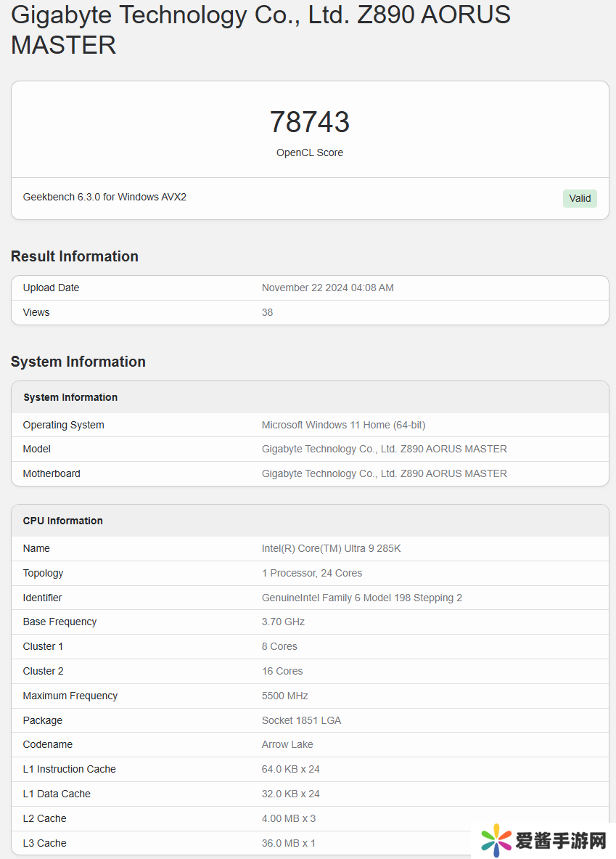
Task: Click the Views count value 38
Action: (x=267, y=312)
